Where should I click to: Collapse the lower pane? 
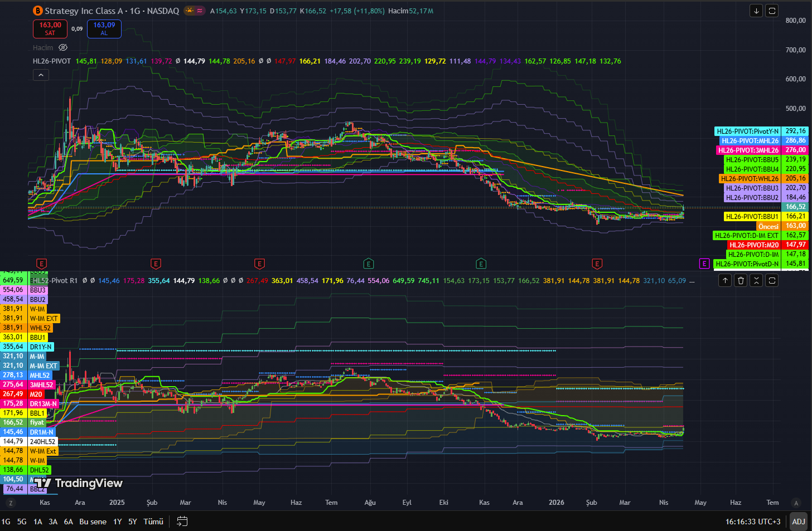tap(756, 280)
